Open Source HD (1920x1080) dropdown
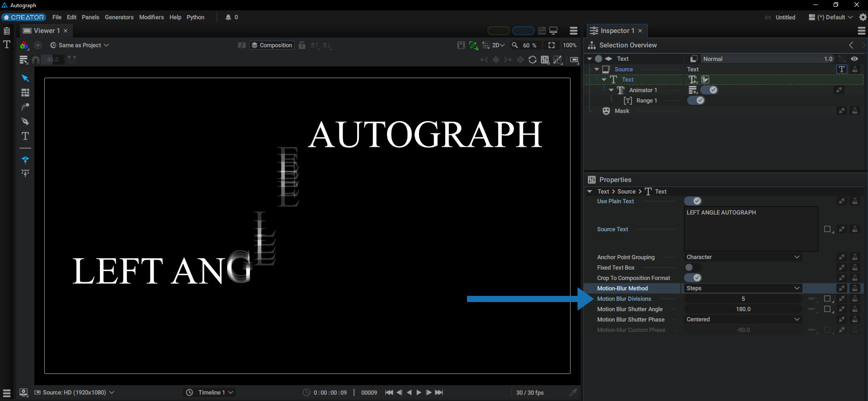The height and width of the screenshot is (401, 868). [75, 392]
